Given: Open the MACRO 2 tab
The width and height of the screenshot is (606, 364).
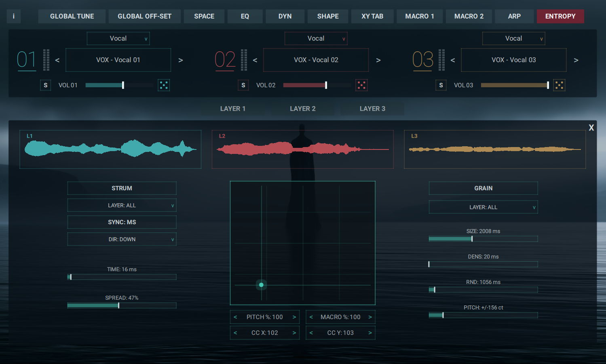Looking at the screenshot, I should pyautogui.click(x=469, y=16).
